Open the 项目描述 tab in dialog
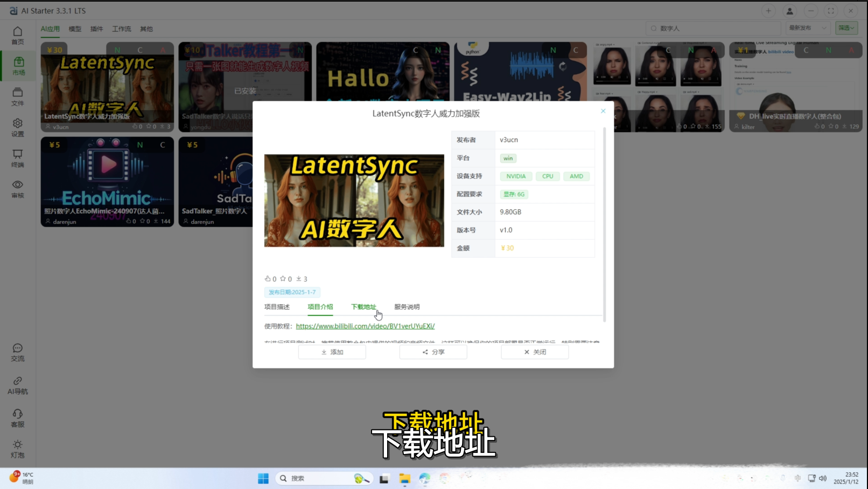Screen dimensions: 868x489 click(277, 307)
